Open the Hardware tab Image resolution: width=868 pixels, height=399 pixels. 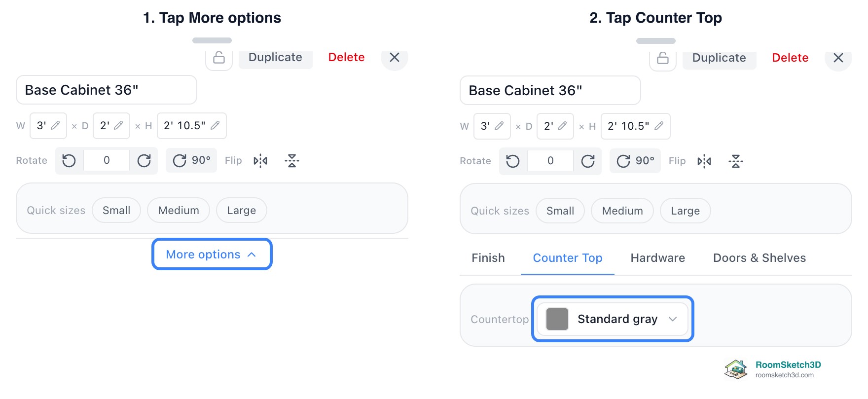658,258
